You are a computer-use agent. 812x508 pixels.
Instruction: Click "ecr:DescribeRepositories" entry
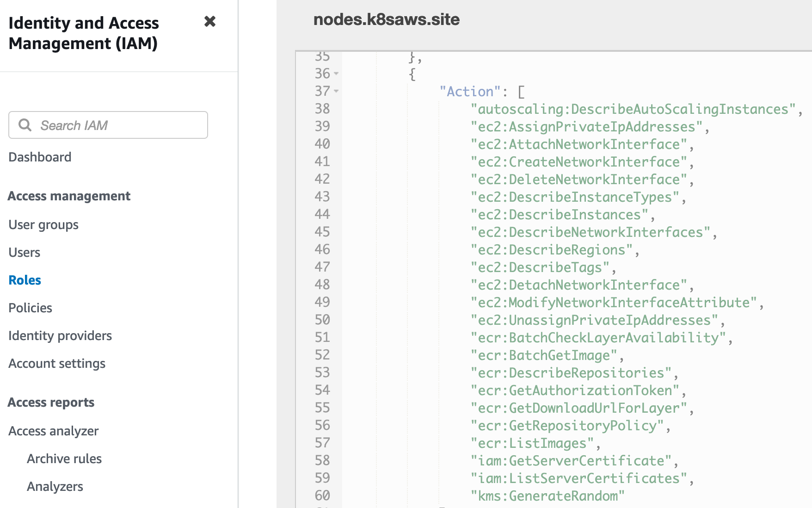point(571,373)
